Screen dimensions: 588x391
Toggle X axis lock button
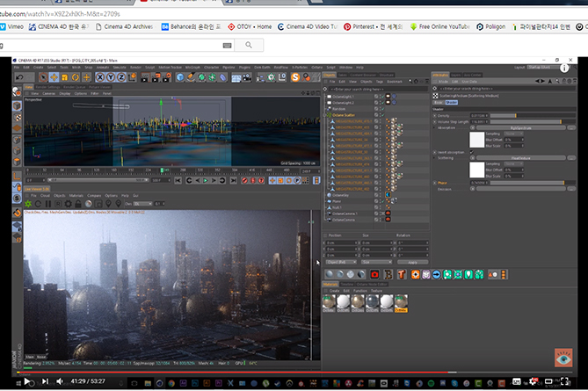point(99,77)
